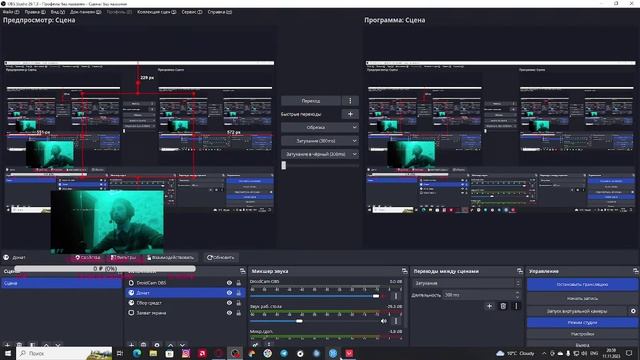
Task: Open Telegram from the taskbar
Action: (x=284, y=353)
